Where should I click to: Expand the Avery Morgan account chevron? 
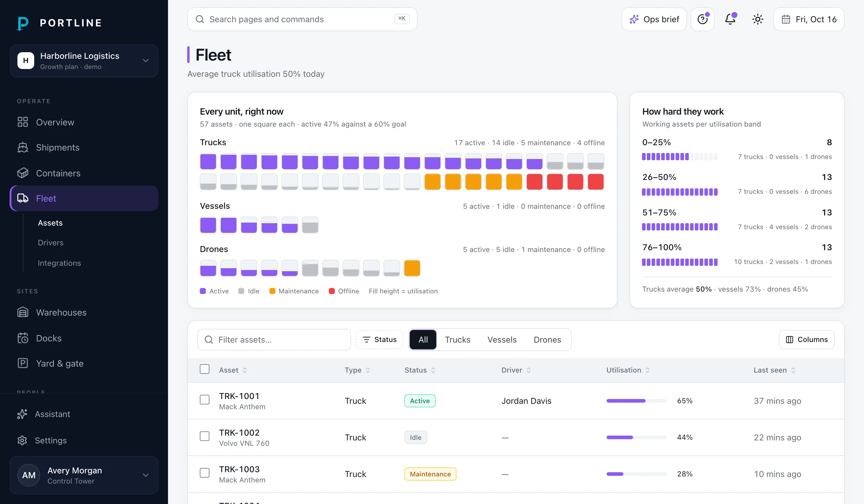coord(146,475)
